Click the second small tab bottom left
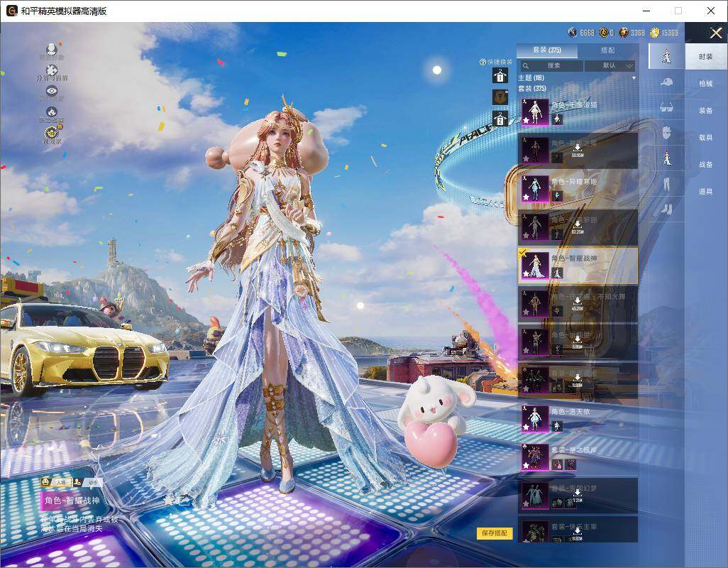Image resolution: width=728 pixels, height=568 pixels. pos(88,483)
